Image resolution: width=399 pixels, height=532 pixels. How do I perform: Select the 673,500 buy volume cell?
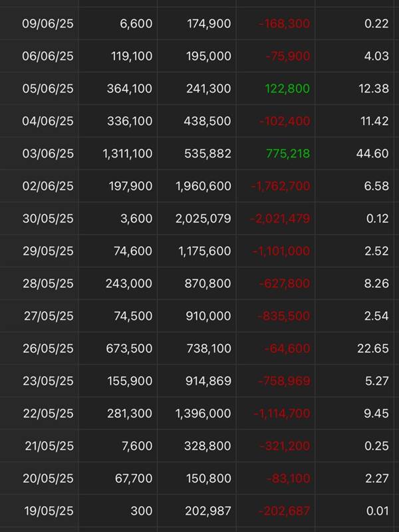[129, 348]
